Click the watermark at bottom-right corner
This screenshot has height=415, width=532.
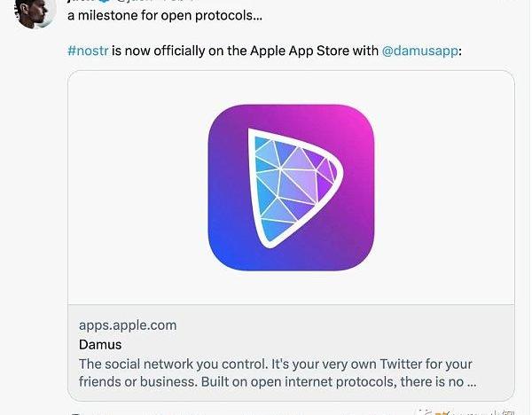pyautogui.click(x=470, y=410)
